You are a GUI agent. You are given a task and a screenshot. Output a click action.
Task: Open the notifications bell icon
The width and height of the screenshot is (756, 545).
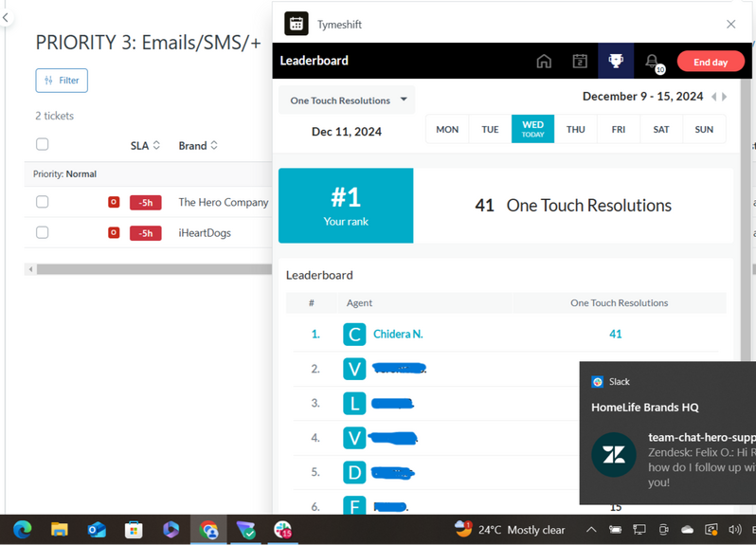pos(654,63)
